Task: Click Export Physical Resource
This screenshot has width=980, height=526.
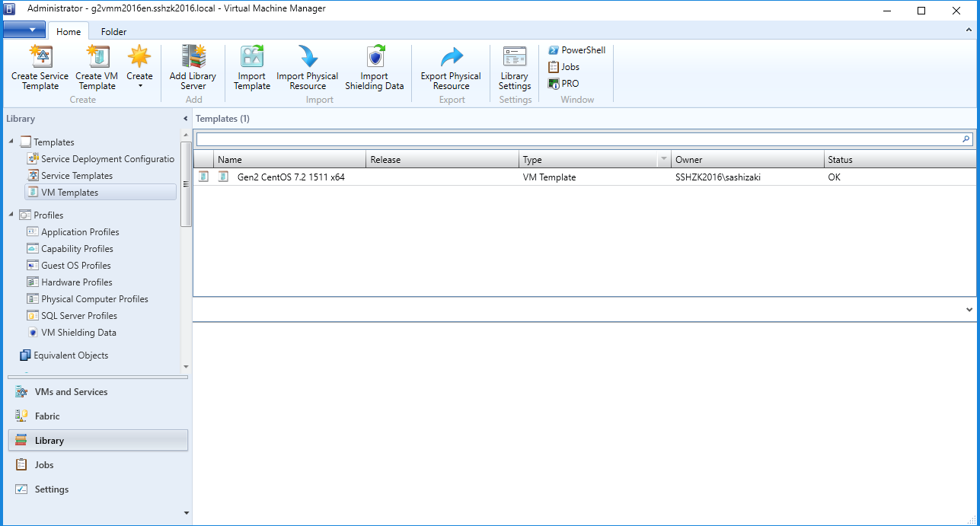Action: tap(450, 69)
